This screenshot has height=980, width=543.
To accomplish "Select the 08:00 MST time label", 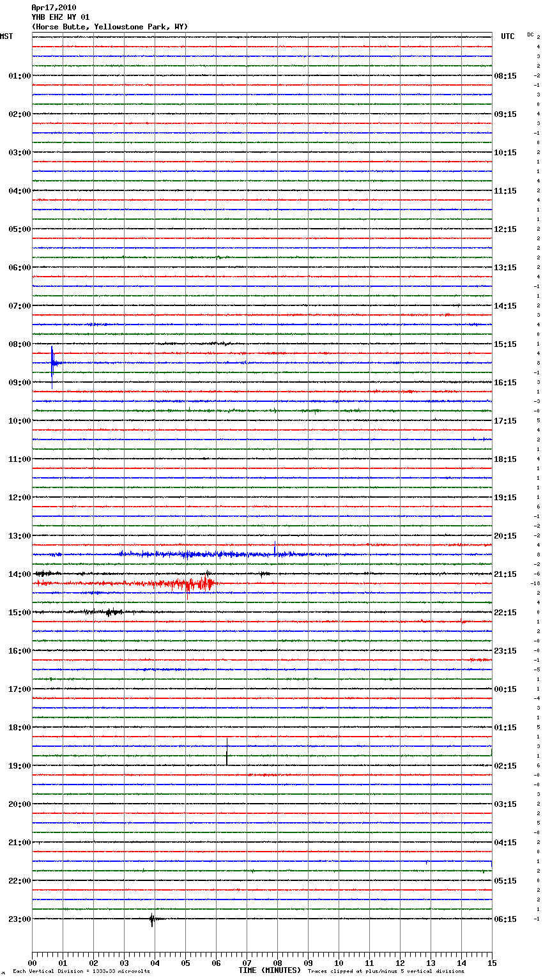I will tap(19, 344).
